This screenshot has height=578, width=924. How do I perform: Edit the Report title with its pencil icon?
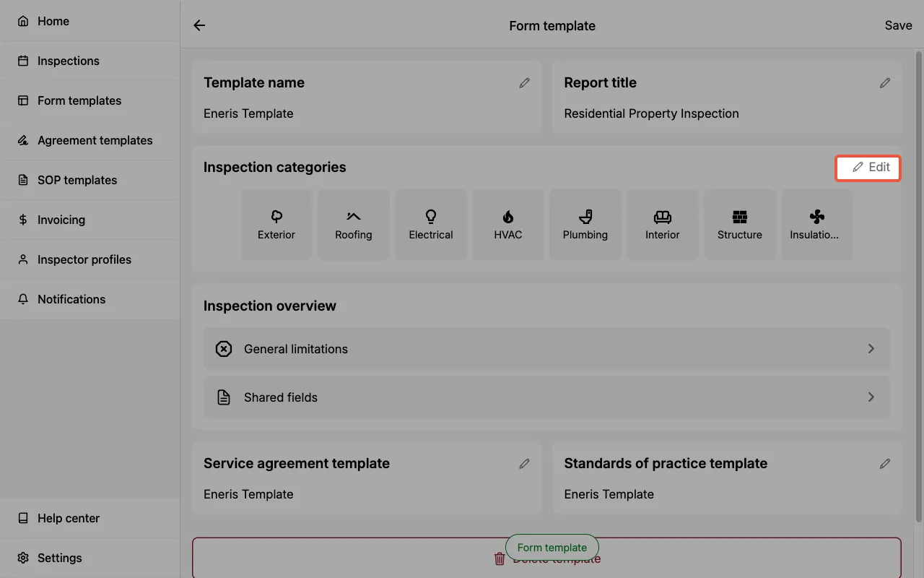(x=885, y=82)
